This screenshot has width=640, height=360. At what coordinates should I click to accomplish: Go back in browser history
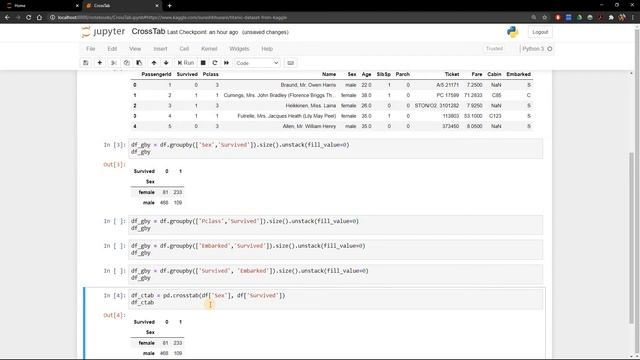[x=7, y=18]
